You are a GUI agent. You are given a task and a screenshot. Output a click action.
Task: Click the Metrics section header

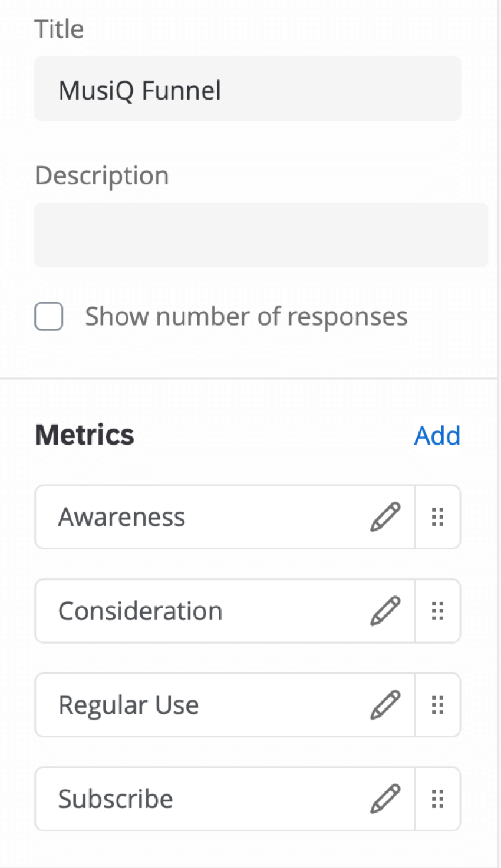[84, 435]
